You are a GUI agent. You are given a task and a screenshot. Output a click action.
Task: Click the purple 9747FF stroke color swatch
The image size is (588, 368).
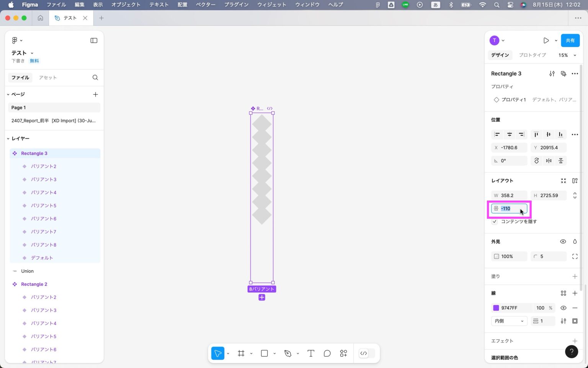496,307
